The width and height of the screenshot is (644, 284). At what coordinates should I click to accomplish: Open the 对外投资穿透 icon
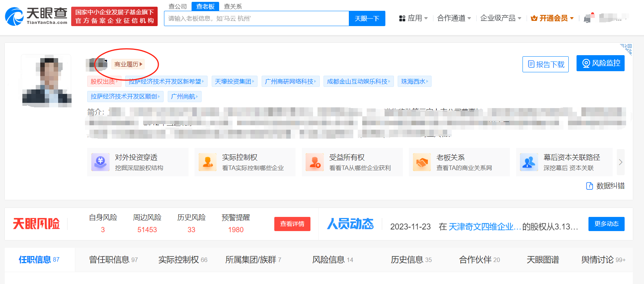[x=100, y=162]
